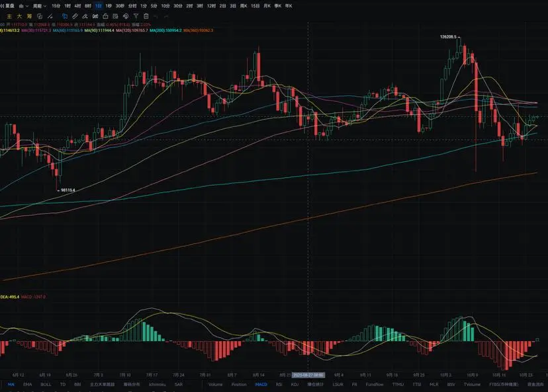
Task: Enable the Fundflow sub-indicator
Action: tap(375, 384)
